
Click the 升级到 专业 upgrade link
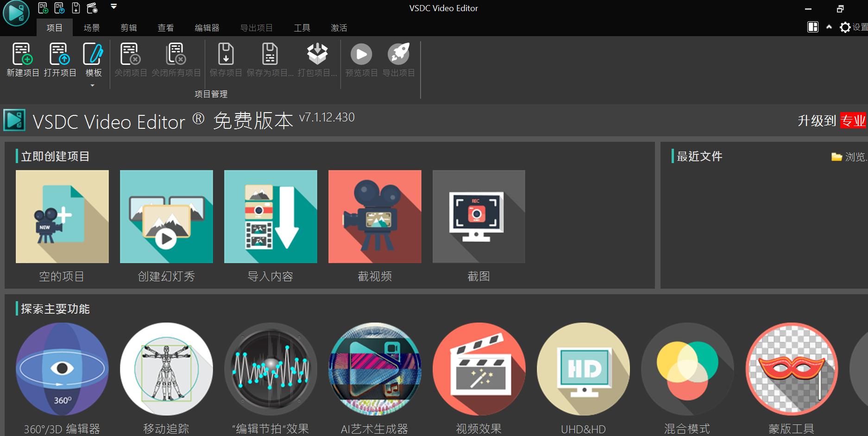(x=832, y=121)
